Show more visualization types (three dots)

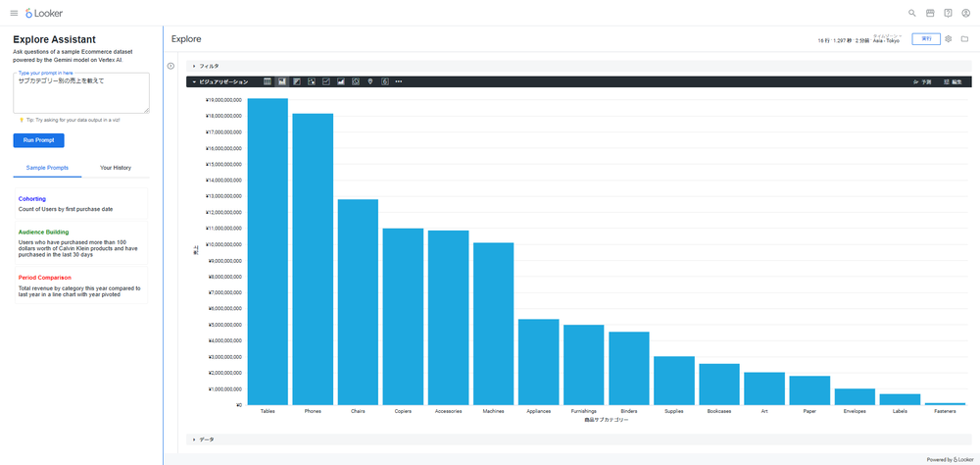pyautogui.click(x=399, y=82)
